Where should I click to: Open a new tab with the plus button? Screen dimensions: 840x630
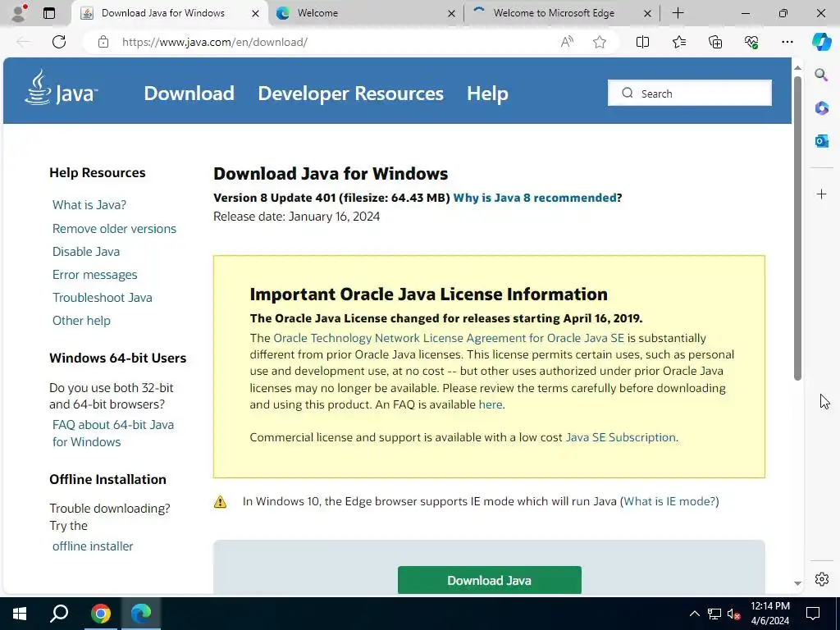678,13
